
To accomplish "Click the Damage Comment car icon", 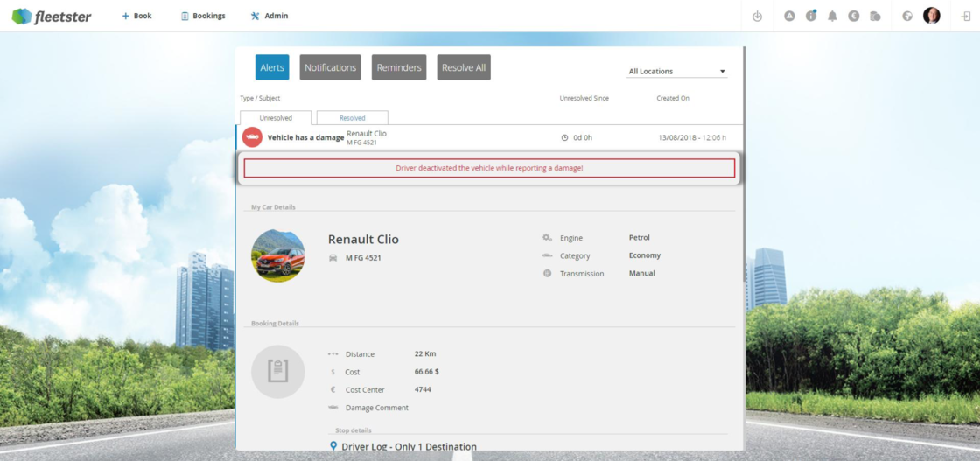I will (332, 408).
